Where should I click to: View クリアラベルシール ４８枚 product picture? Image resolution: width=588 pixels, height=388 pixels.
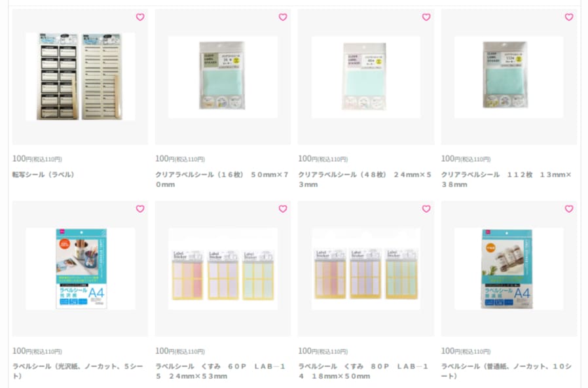[x=365, y=77]
